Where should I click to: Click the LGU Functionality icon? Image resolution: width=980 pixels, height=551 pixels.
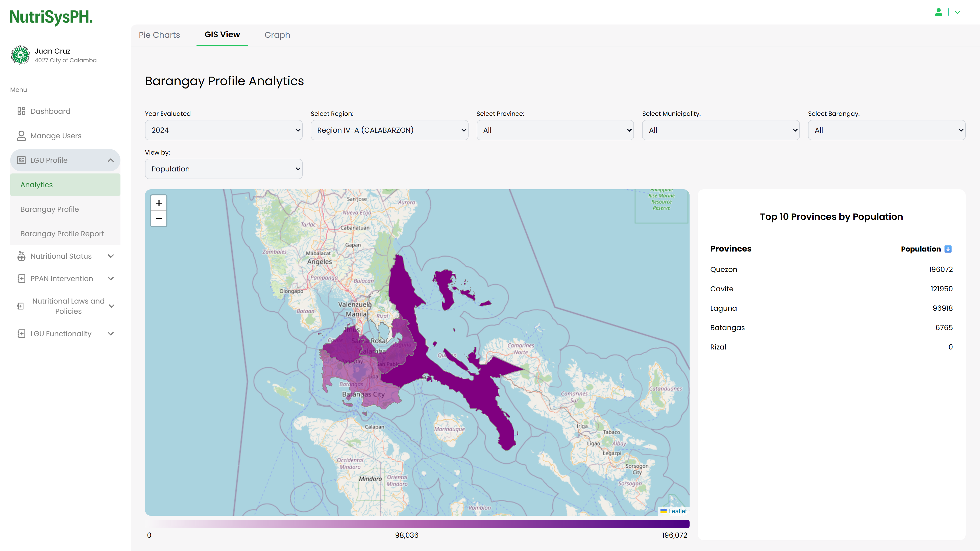click(21, 333)
